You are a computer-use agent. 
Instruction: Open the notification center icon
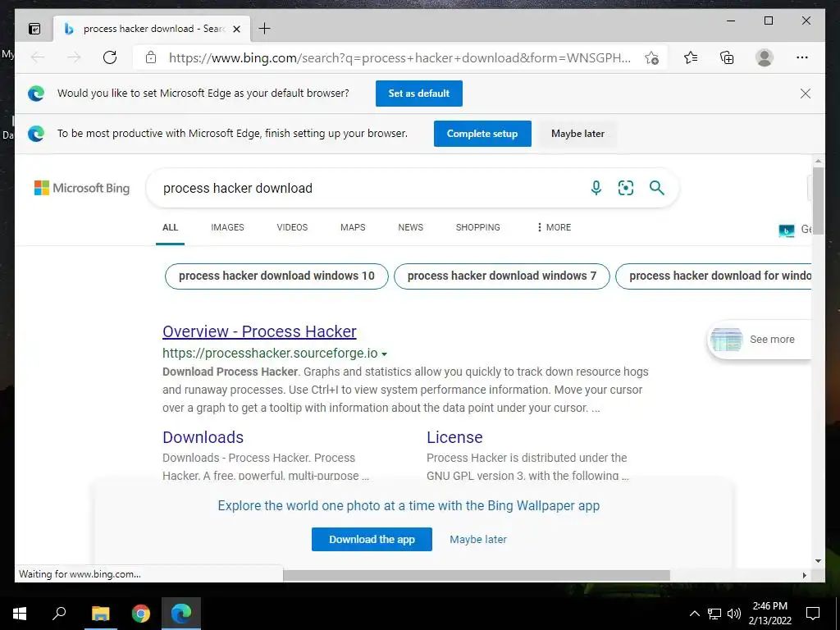[x=813, y=614]
